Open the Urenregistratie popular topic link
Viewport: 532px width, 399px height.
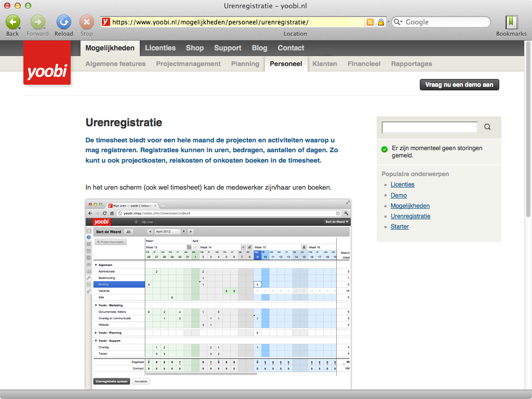click(410, 217)
